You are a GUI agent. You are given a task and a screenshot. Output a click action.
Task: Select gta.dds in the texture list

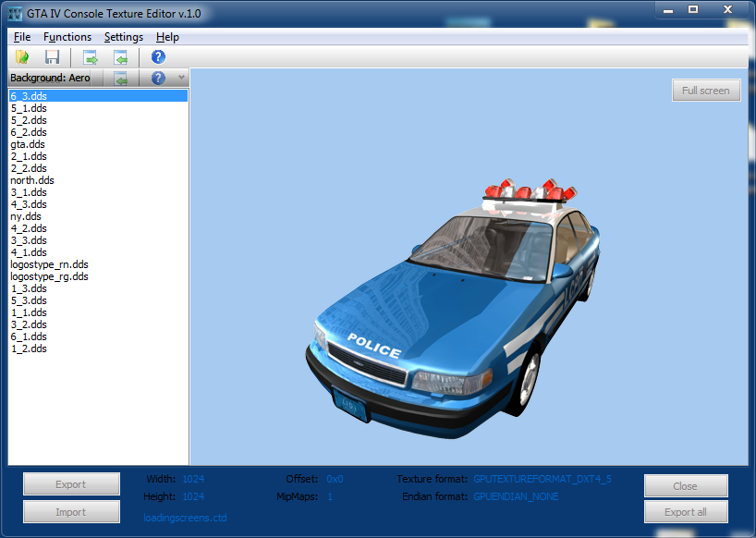tap(28, 144)
